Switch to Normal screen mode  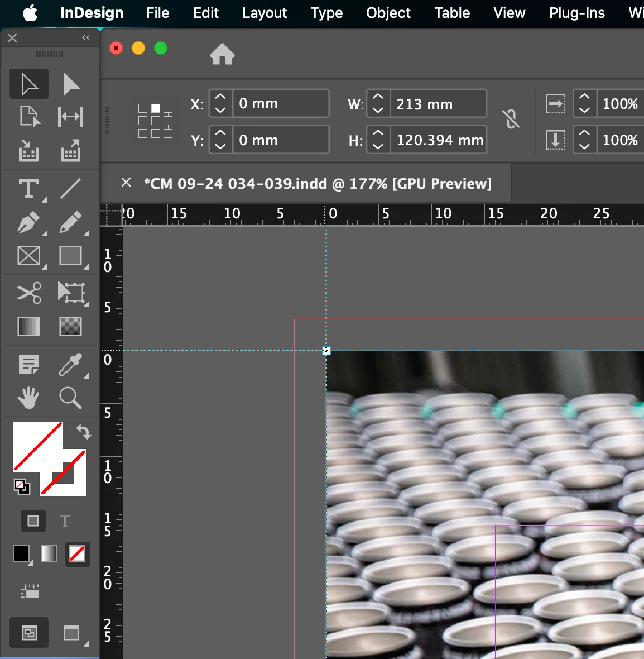click(x=30, y=633)
